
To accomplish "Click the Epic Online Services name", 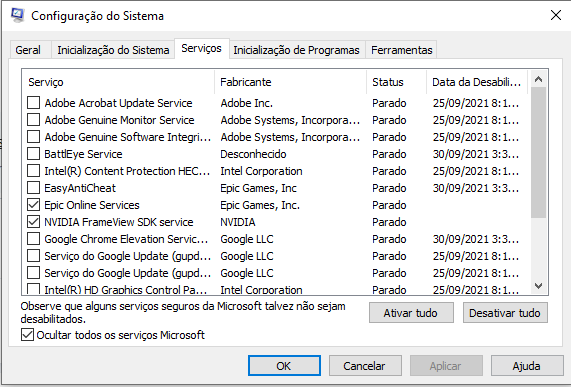I will coord(92,205).
